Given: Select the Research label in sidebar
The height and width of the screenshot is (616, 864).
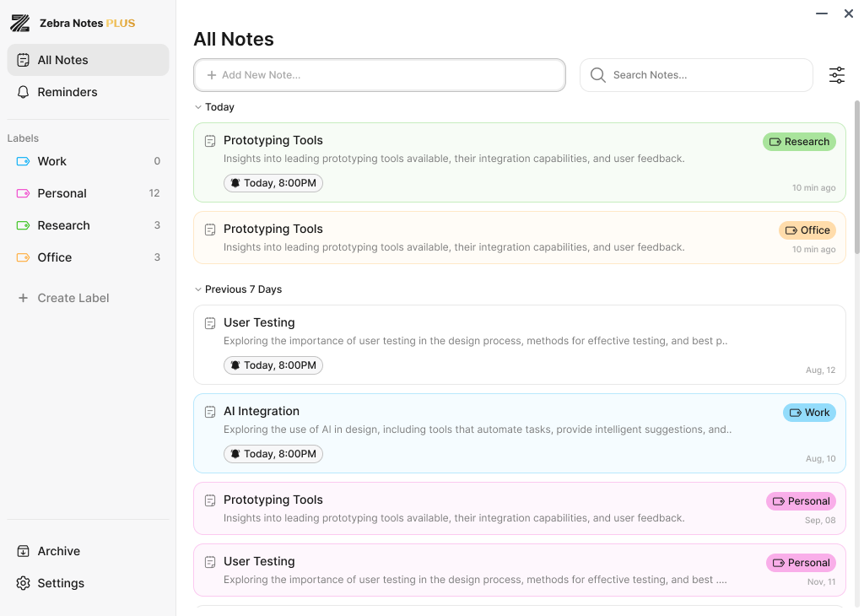Looking at the screenshot, I should 88,225.
